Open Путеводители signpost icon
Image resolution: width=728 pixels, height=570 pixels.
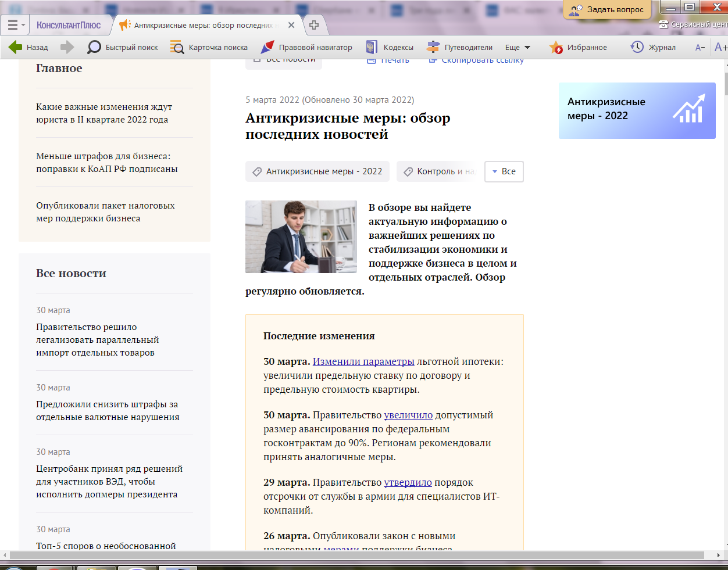433,47
